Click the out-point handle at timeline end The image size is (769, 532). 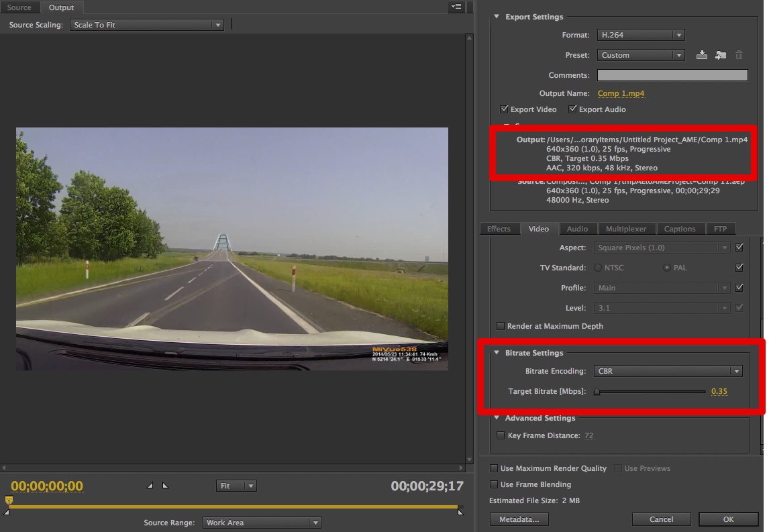coord(460,511)
